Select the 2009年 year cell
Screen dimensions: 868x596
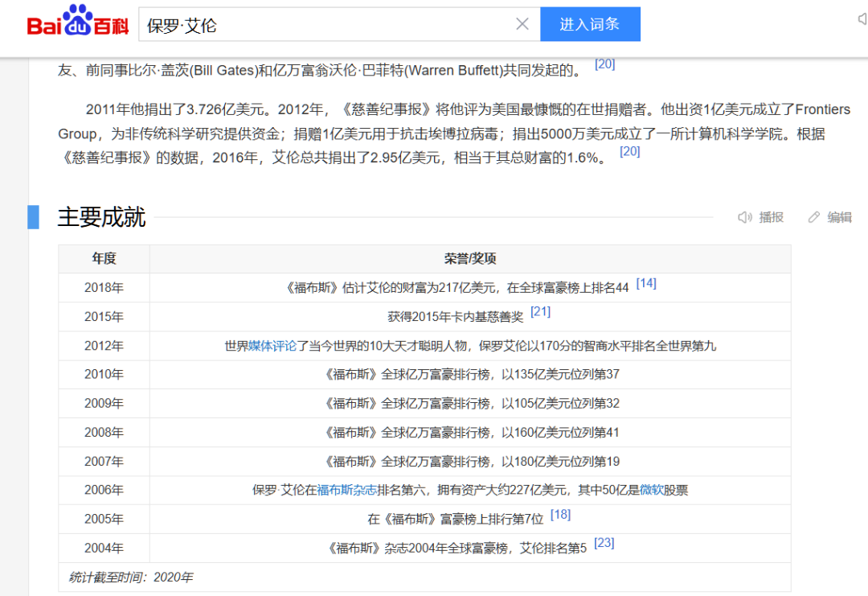coord(104,403)
